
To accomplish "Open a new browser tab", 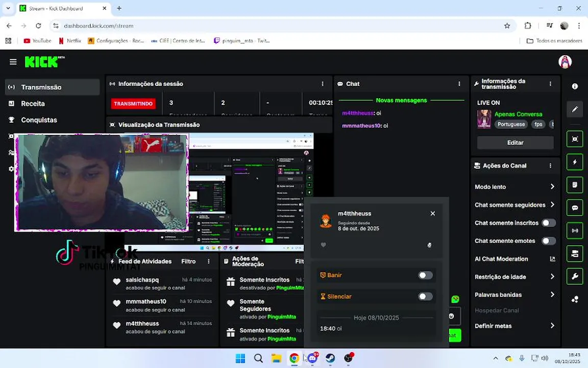I will pos(119,8).
